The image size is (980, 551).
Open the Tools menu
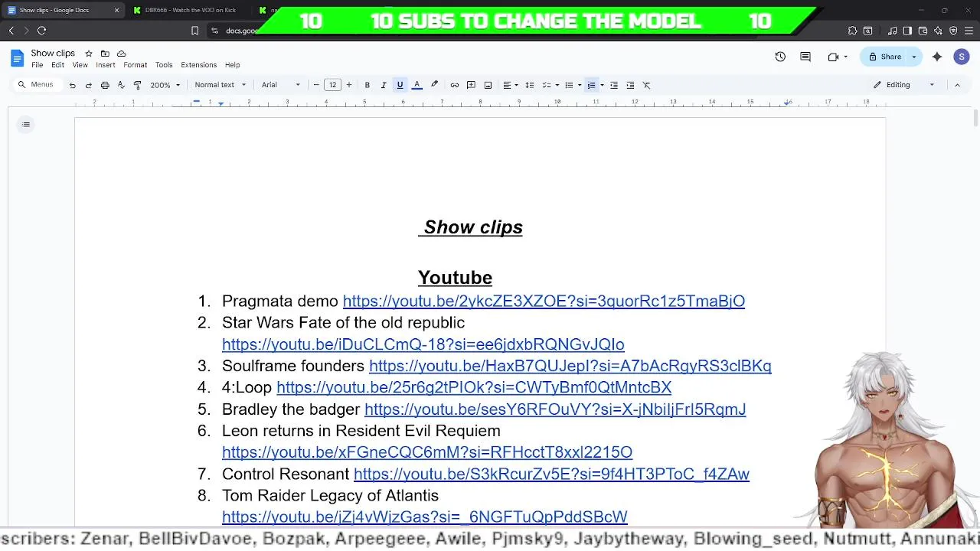pos(164,65)
